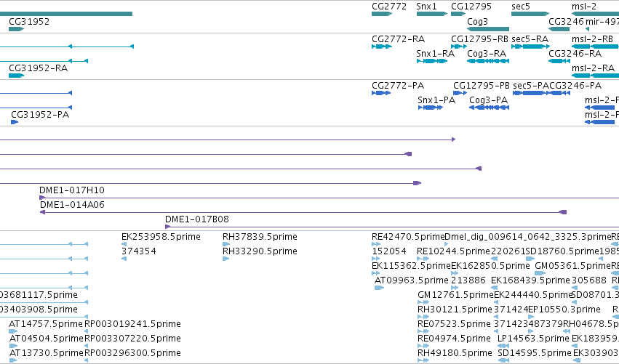Select EST SD18760.5prime
Screen dimensions: 619x364
click(562, 251)
